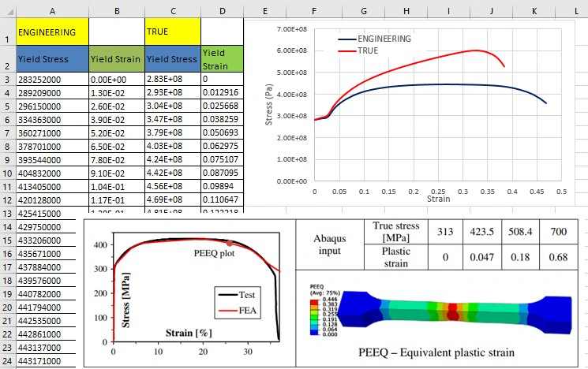The height and width of the screenshot is (369, 588).
Task: Select column A header
Action: 52,12
